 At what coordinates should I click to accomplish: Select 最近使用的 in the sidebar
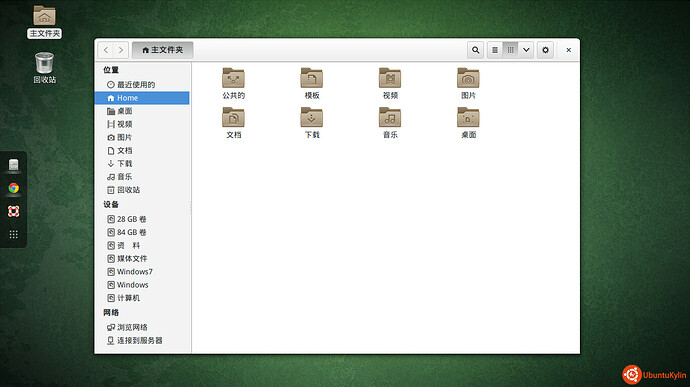click(x=142, y=85)
